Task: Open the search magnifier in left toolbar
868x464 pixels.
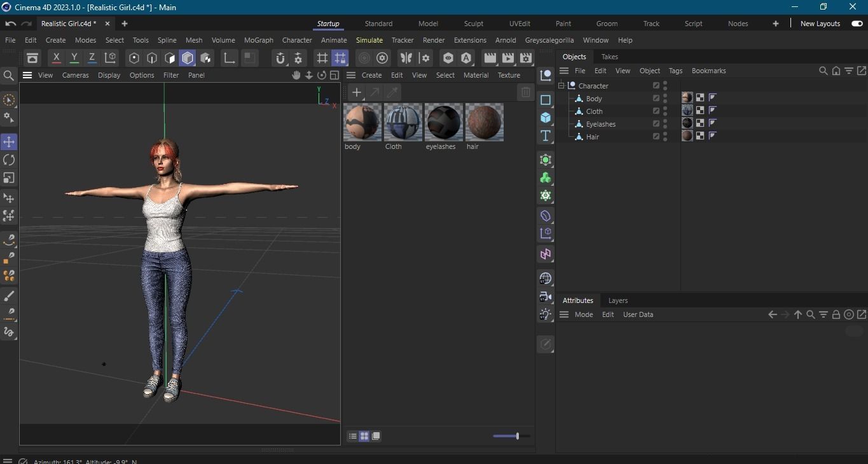Action: [x=9, y=76]
